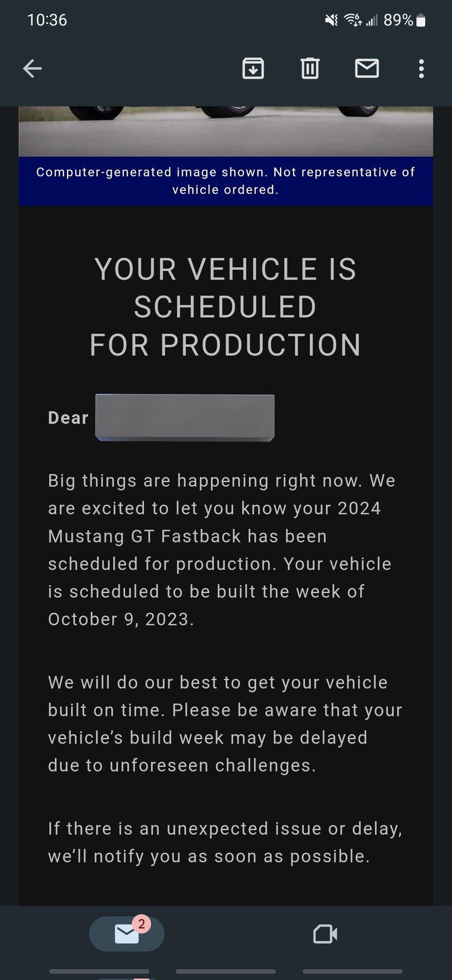The image size is (452, 980).
Task: Tap the muted sound status icon
Action: coord(331,20)
